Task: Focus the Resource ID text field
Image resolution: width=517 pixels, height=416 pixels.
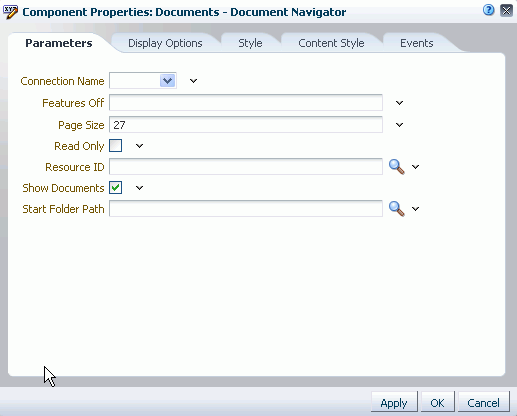Action: click(246, 167)
